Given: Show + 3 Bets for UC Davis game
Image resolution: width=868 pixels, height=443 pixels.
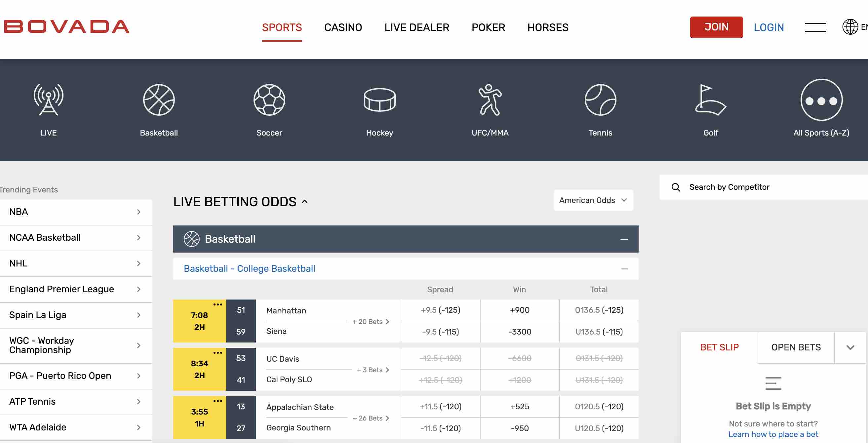Looking at the screenshot, I should pyautogui.click(x=373, y=370).
